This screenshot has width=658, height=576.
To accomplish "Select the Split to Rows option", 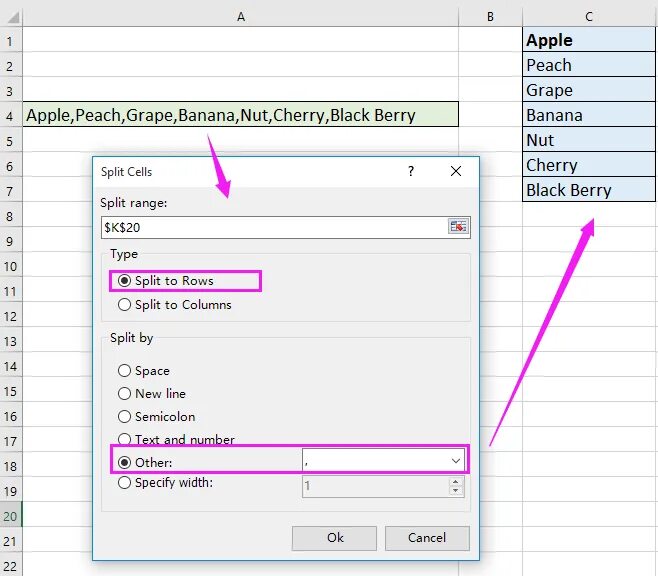I will [165, 281].
